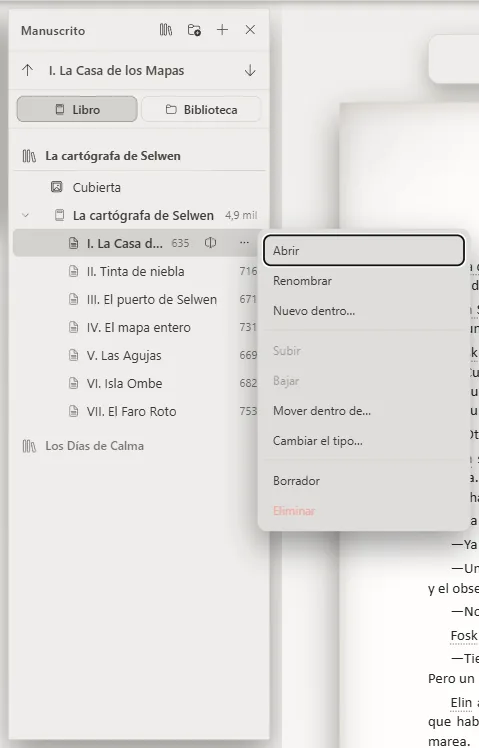Click the document icon beside VII. El Faro Roto
The image size is (479, 748).
73,412
